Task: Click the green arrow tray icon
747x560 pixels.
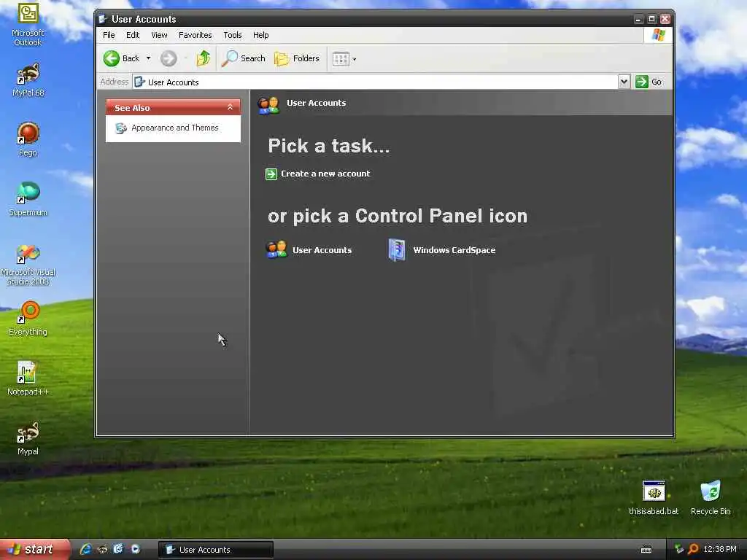Action: [679, 549]
